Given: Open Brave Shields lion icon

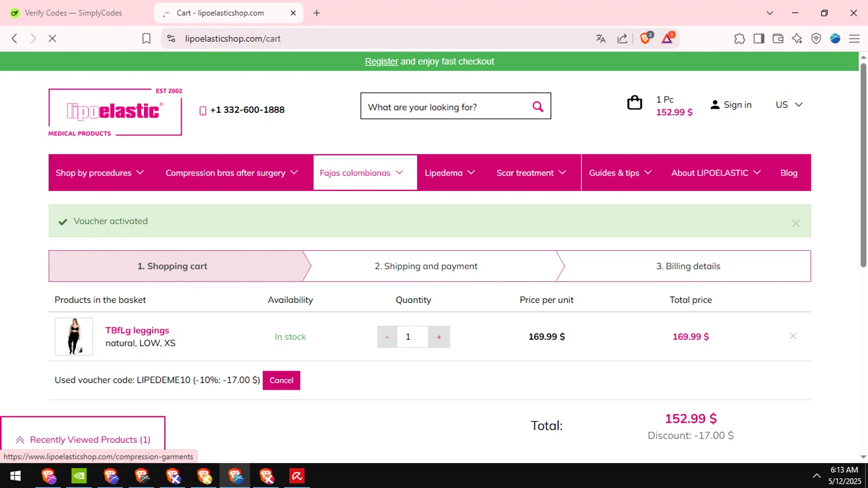Looking at the screenshot, I should click(646, 38).
